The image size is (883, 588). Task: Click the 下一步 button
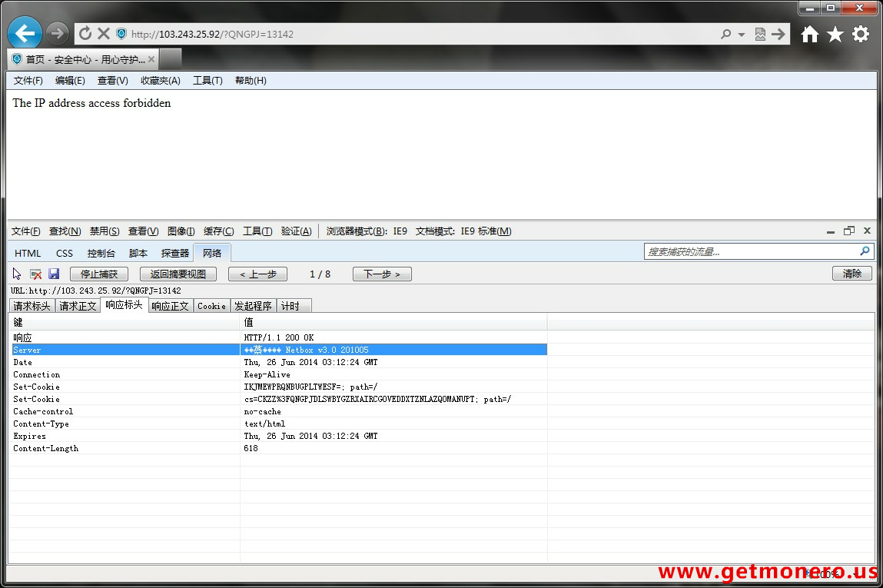click(x=382, y=274)
